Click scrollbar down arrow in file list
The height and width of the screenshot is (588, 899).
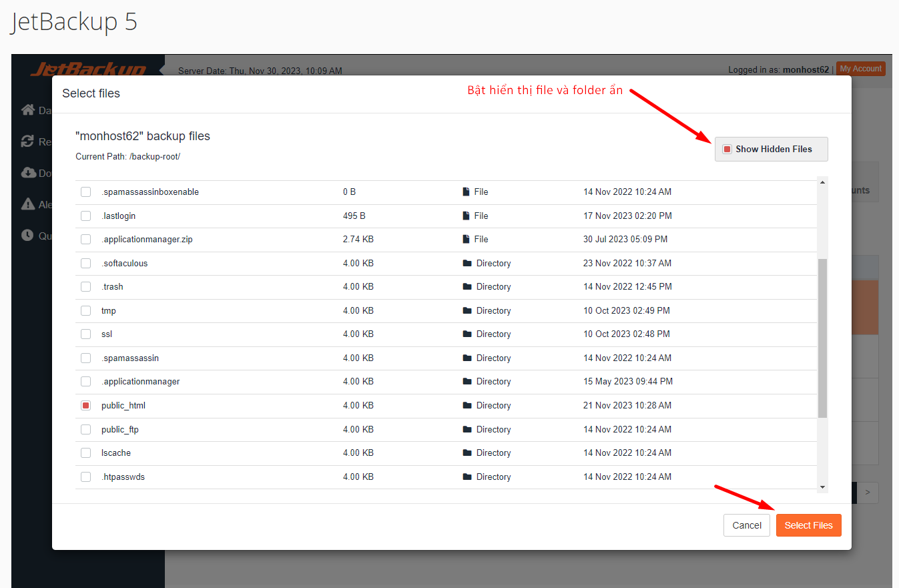822,487
